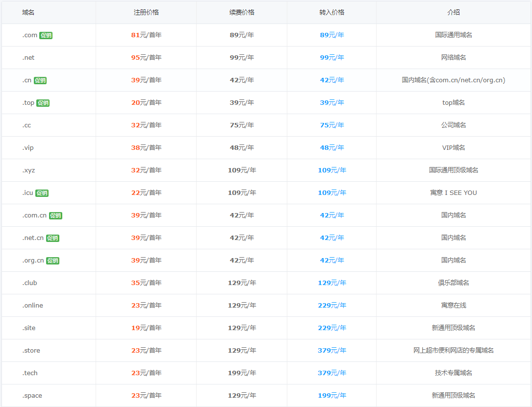Open the 99元/年 transfer price link for .net
This screenshot has width=532, height=407.
[332, 58]
